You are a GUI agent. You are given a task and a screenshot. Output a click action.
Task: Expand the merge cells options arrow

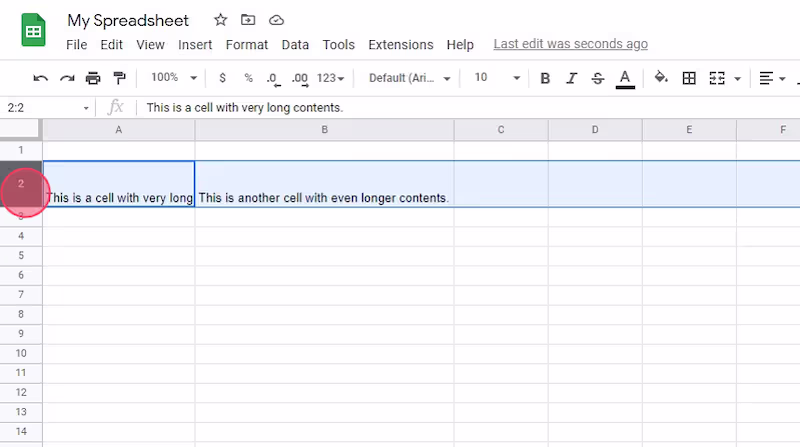[x=737, y=79]
